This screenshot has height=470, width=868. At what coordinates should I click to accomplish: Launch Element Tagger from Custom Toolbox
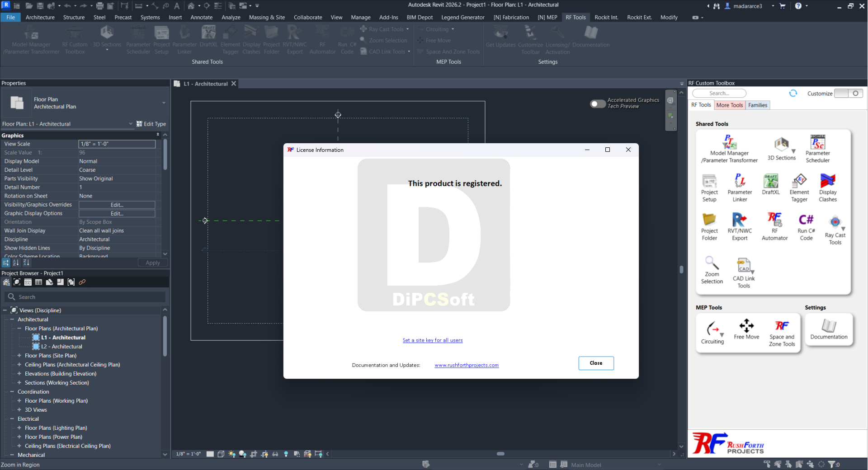tap(799, 188)
